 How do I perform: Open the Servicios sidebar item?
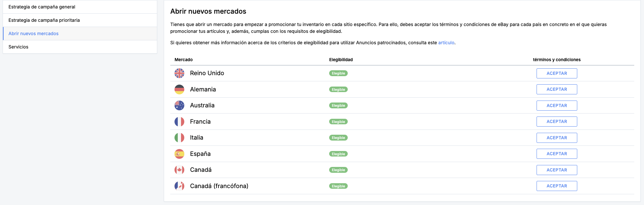[x=80, y=47]
